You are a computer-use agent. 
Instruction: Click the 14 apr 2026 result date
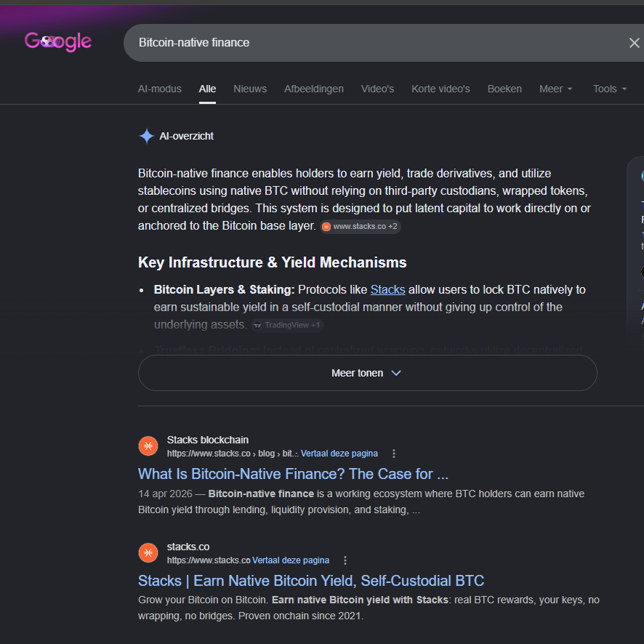165,494
